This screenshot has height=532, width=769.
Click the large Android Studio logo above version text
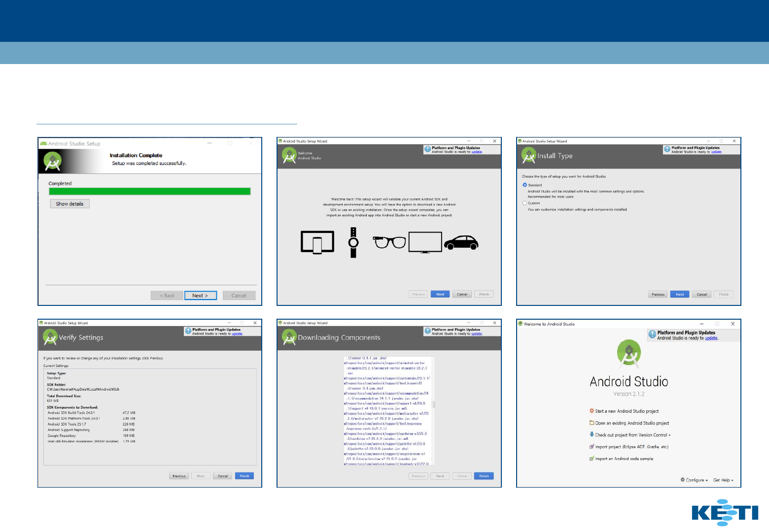click(629, 354)
